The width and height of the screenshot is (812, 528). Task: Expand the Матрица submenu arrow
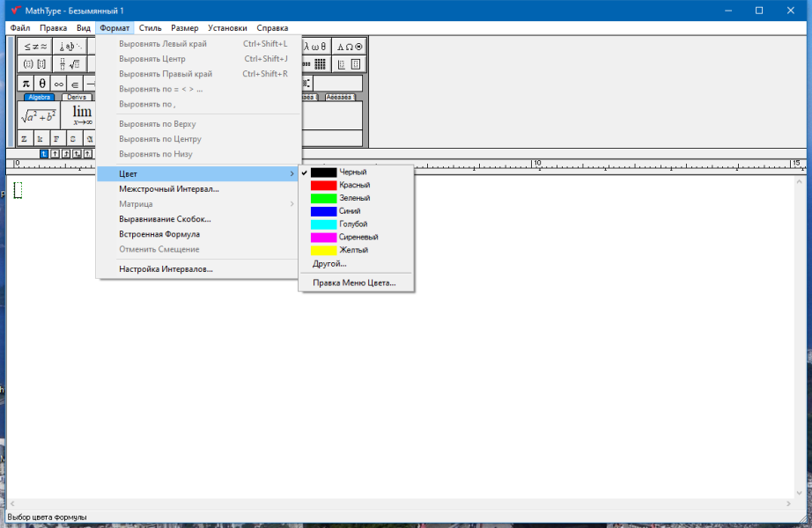(292, 204)
